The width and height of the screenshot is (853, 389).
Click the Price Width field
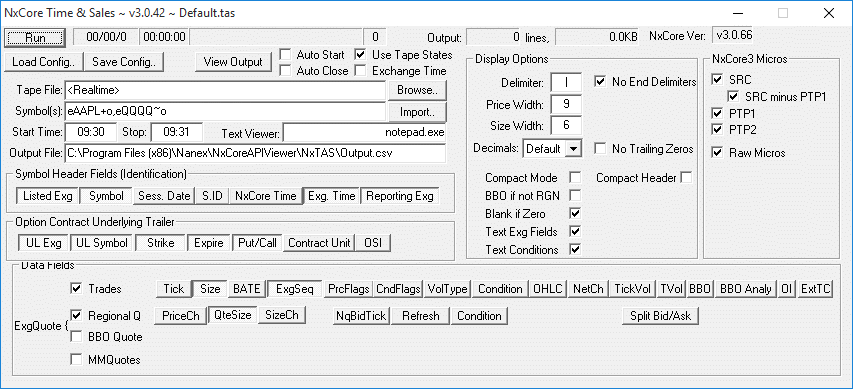566,104
